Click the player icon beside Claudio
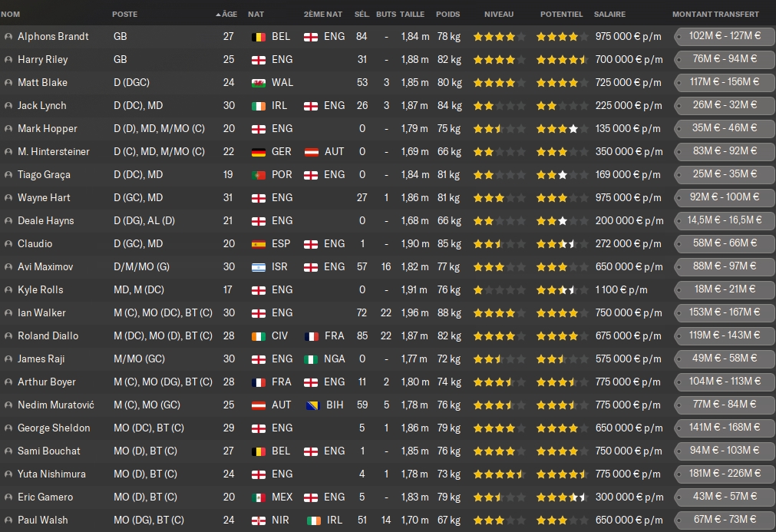The width and height of the screenshot is (776, 532). (x=8, y=243)
